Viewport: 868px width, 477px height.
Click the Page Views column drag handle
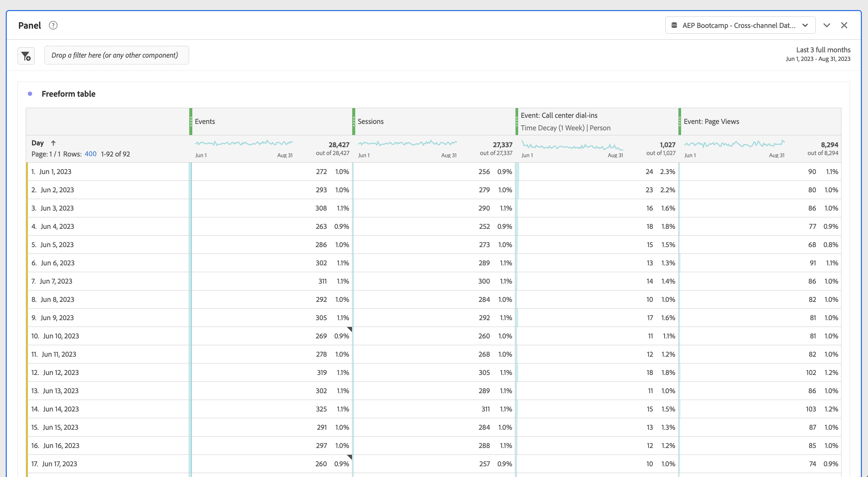click(x=680, y=122)
